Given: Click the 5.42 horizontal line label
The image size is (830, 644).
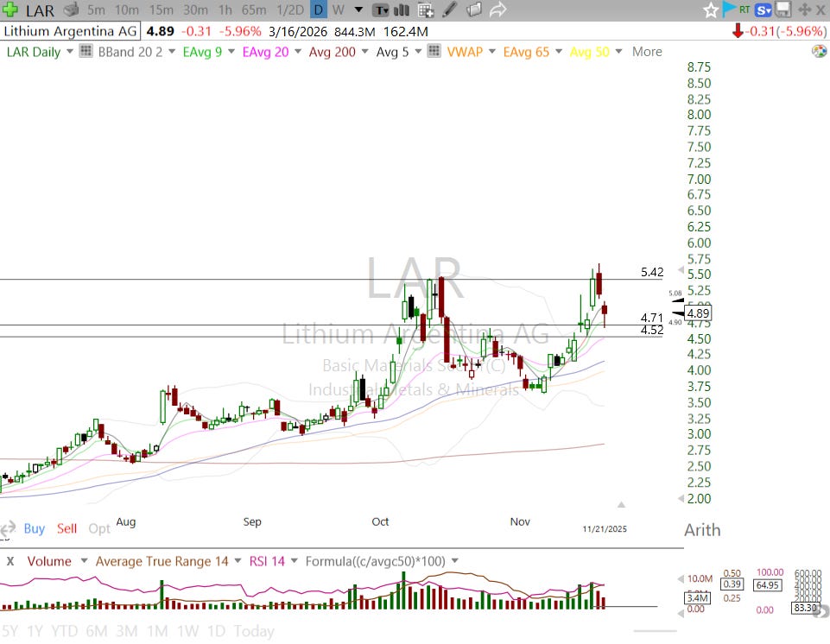Looking at the screenshot, I should click(x=651, y=272).
